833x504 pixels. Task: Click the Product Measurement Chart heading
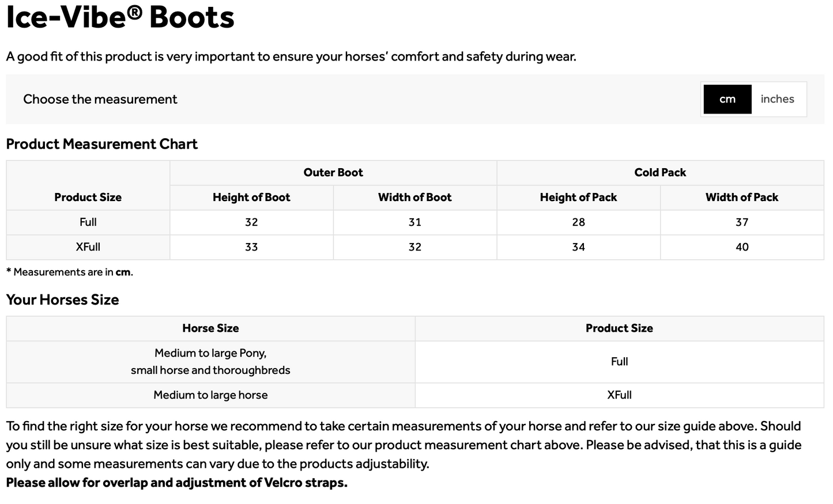pos(101,144)
